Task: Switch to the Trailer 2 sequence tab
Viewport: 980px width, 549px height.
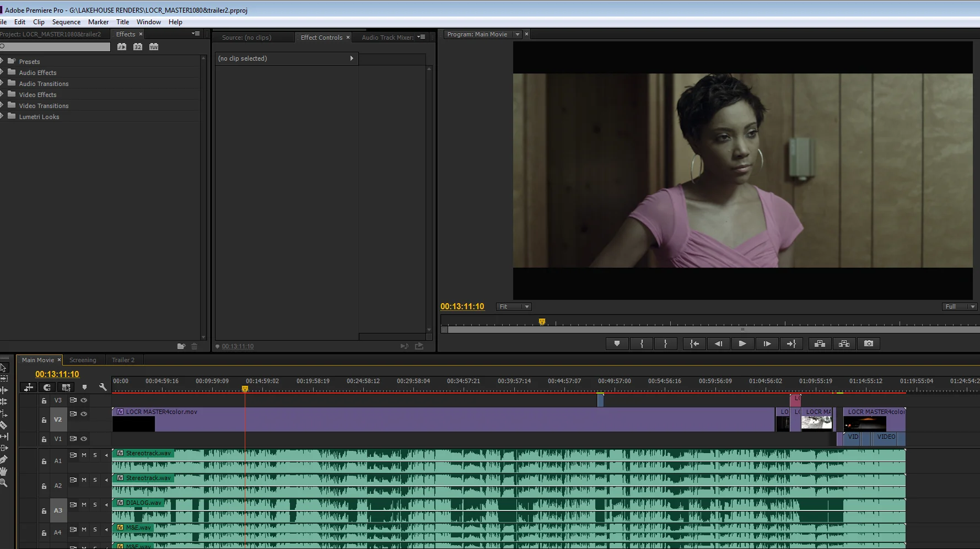Action: tap(123, 360)
